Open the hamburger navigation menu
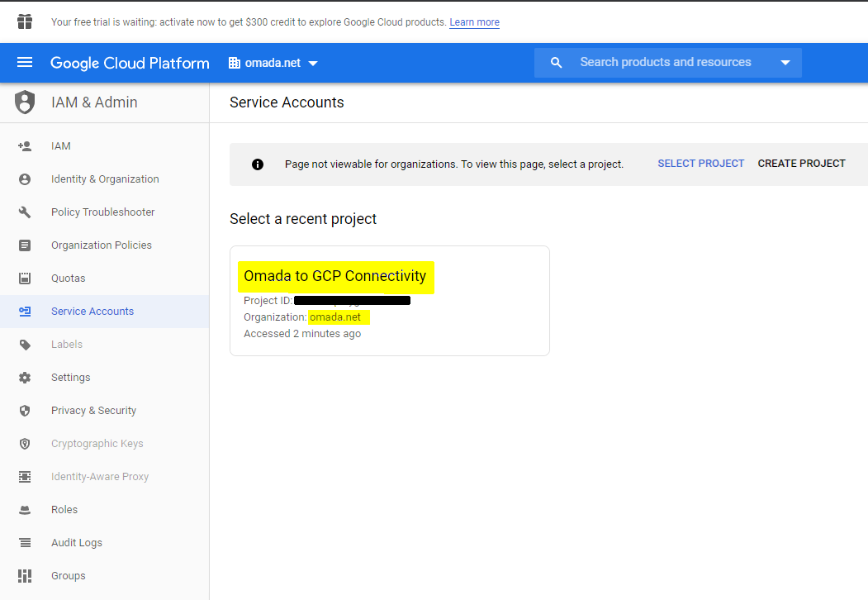This screenshot has height=600, width=868. tap(24, 63)
